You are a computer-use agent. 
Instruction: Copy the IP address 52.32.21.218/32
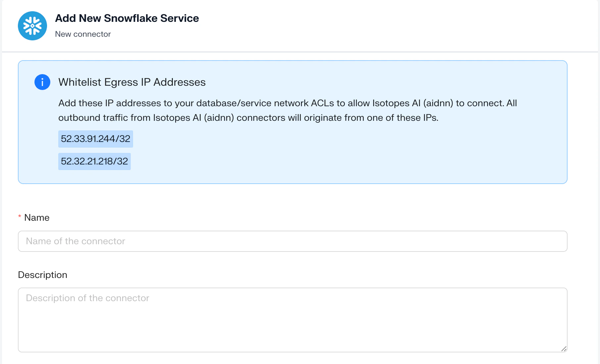[x=94, y=161]
